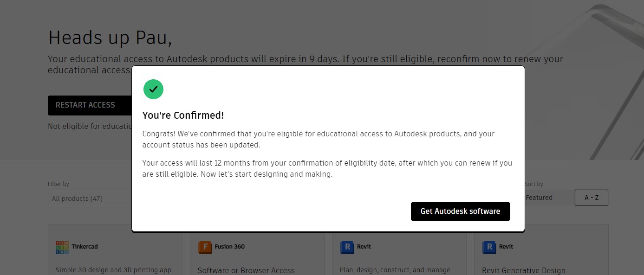The image size is (644, 275).
Task: Click the Tinkercad product title
Action: [x=85, y=247]
